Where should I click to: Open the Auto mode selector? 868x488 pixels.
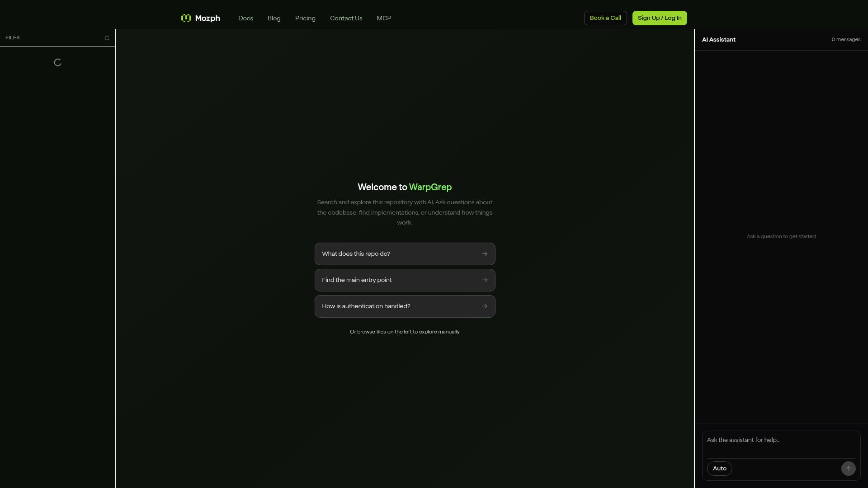click(719, 469)
